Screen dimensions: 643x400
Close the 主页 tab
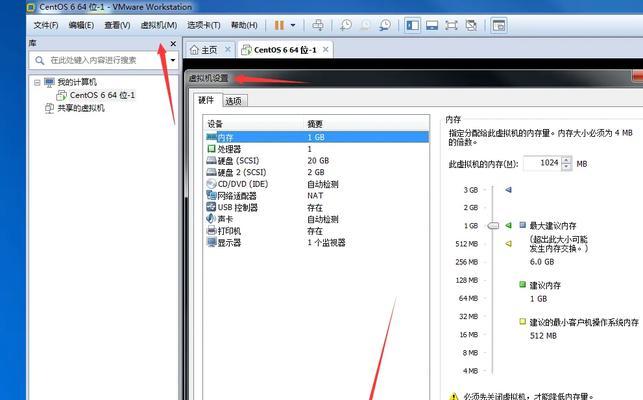228,50
